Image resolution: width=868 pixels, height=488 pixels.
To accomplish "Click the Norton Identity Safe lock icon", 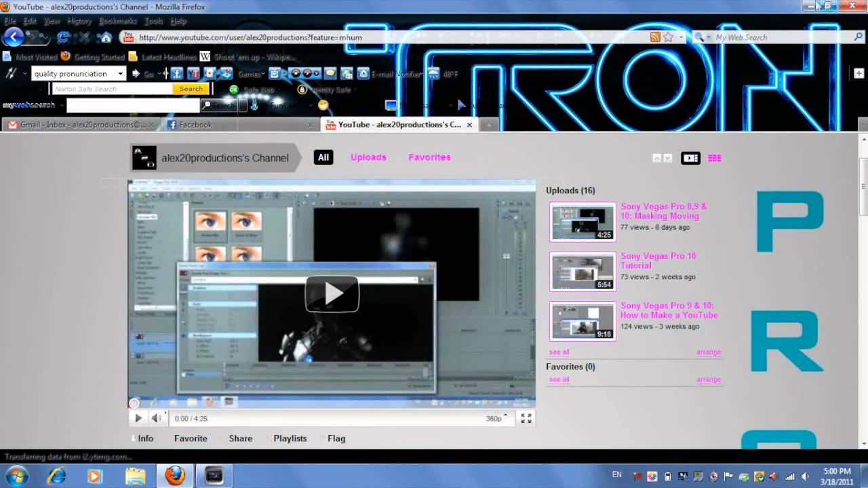I will coord(302,89).
